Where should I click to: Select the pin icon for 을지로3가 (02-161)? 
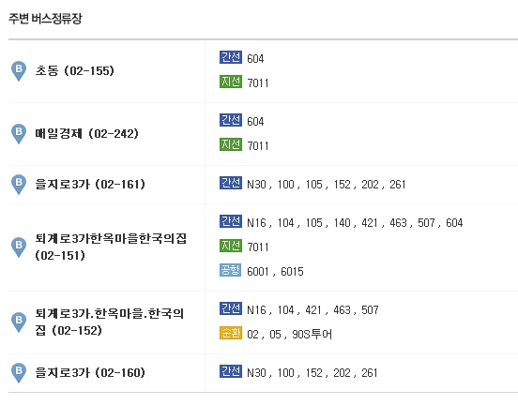click(x=19, y=184)
